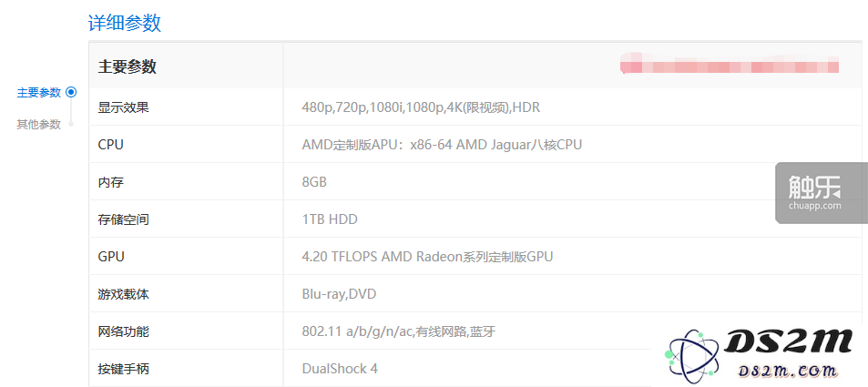Jump to 其他参数 sidebar section
Image resolution: width=868 pixels, height=387 pixels.
click(39, 124)
